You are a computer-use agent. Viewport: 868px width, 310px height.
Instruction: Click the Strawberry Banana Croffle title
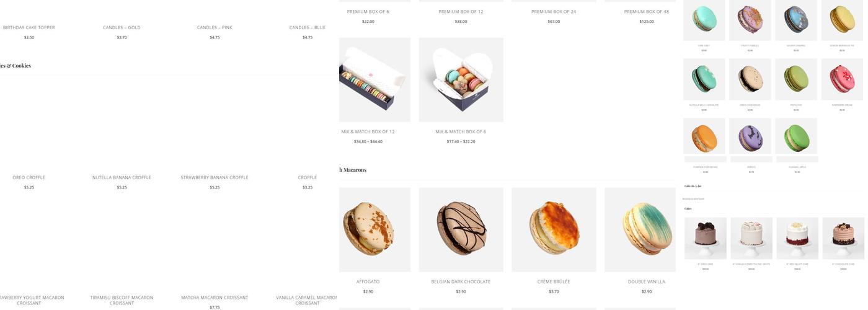215,177
